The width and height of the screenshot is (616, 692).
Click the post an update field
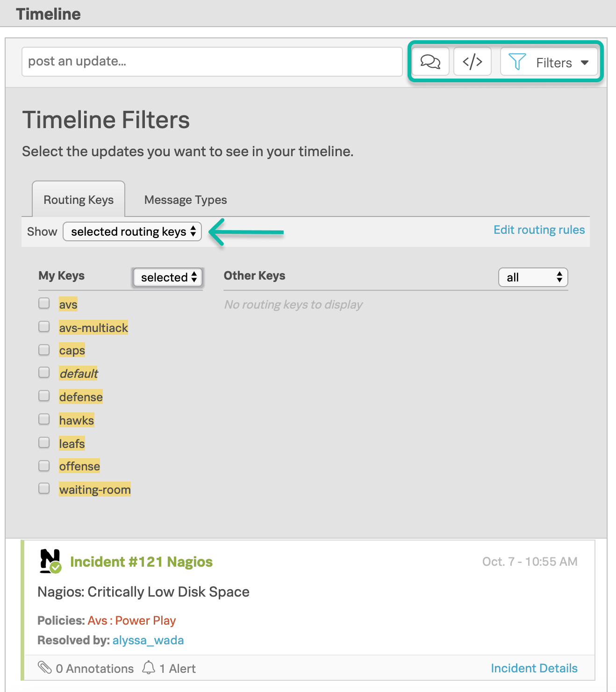click(212, 61)
